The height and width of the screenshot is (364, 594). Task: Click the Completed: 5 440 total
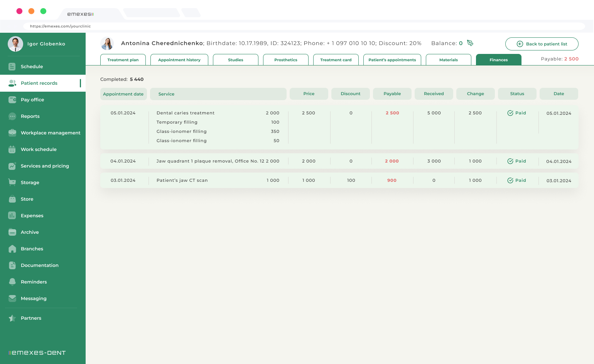(x=122, y=79)
